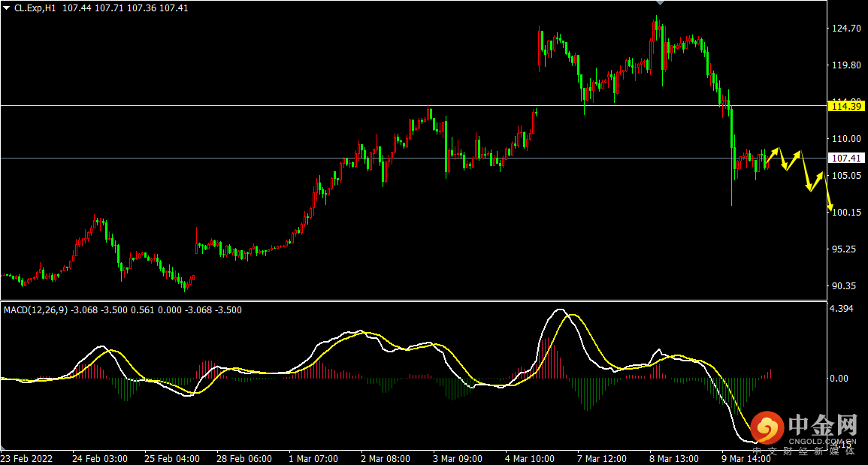The image size is (868, 465).
Task: Click the 100.15 price scale value
Action: click(x=847, y=213)
